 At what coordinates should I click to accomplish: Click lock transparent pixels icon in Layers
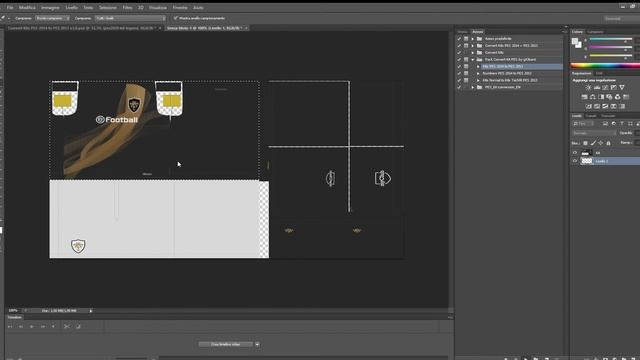(x=585, y=143)
